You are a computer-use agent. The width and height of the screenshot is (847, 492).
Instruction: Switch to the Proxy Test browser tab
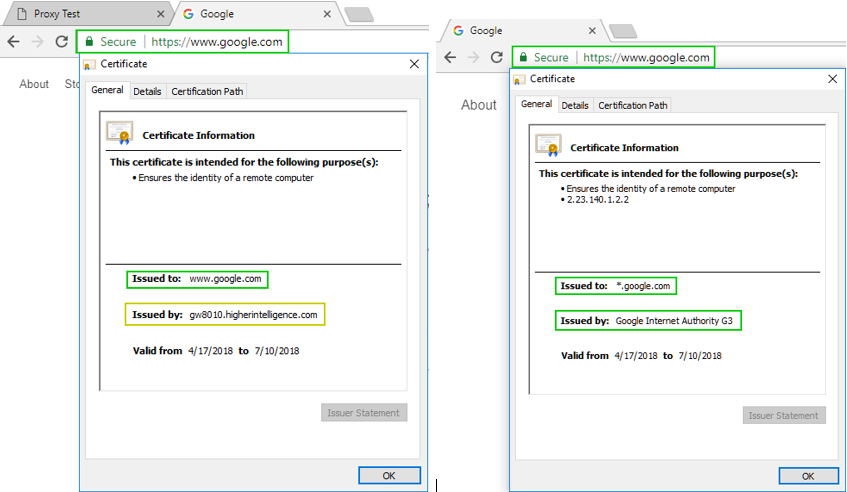(x=78, y=15)
